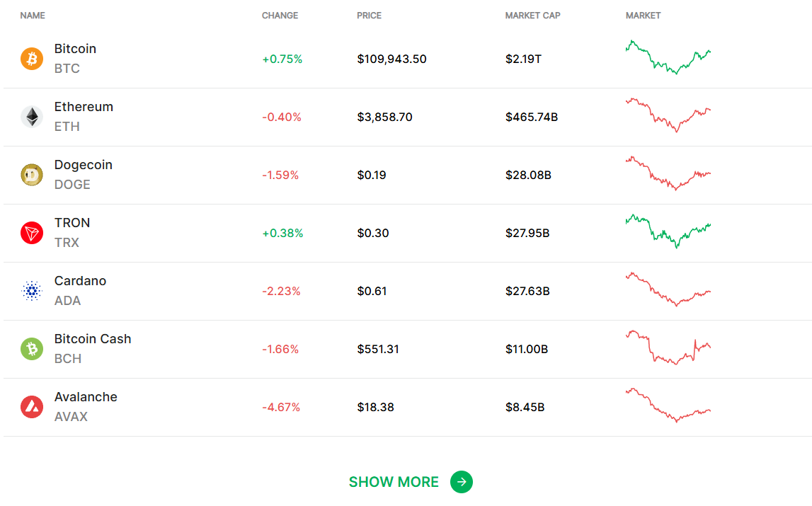Open the Dogecoin sparkline chart
The image size is (812, 506).
668,173
